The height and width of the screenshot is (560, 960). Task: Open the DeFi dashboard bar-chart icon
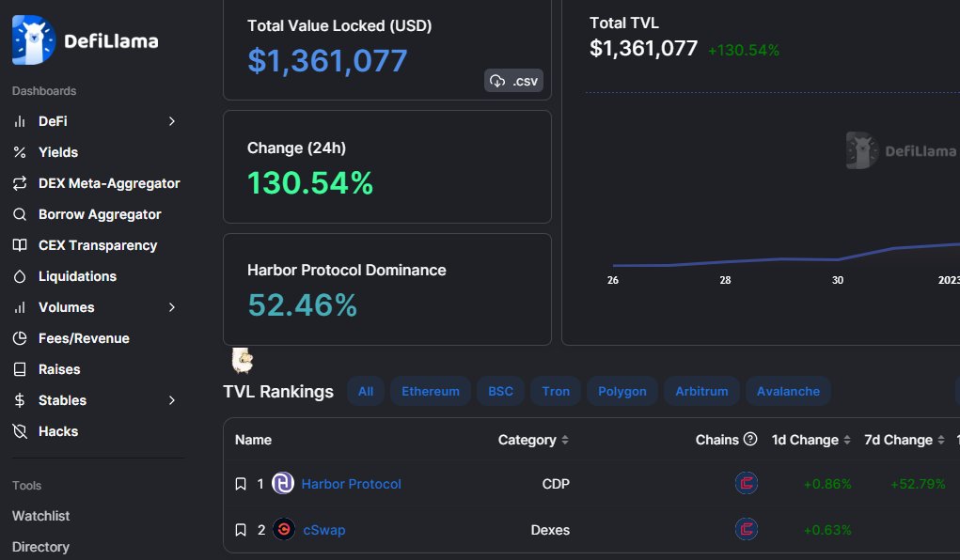[x=20, y=121]
